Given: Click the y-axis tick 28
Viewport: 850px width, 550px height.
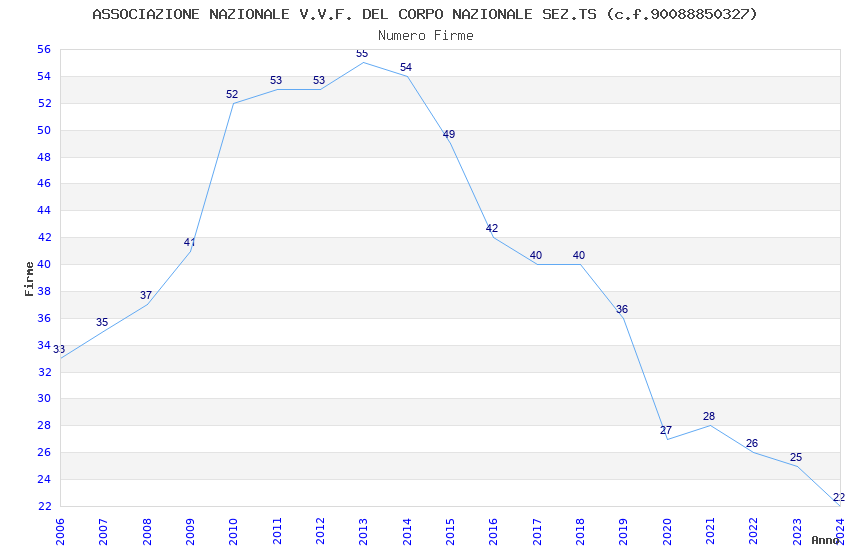Looking at the screenshot, I should [44, 425].
